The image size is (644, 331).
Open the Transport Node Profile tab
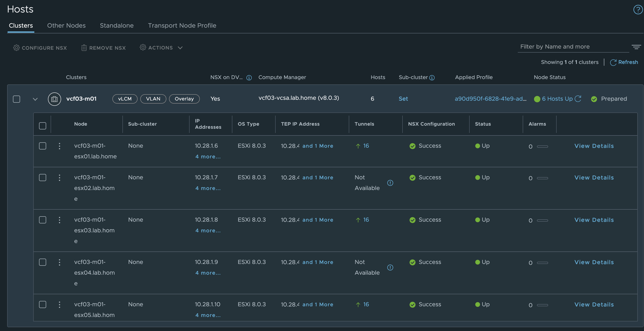[182, 25]
